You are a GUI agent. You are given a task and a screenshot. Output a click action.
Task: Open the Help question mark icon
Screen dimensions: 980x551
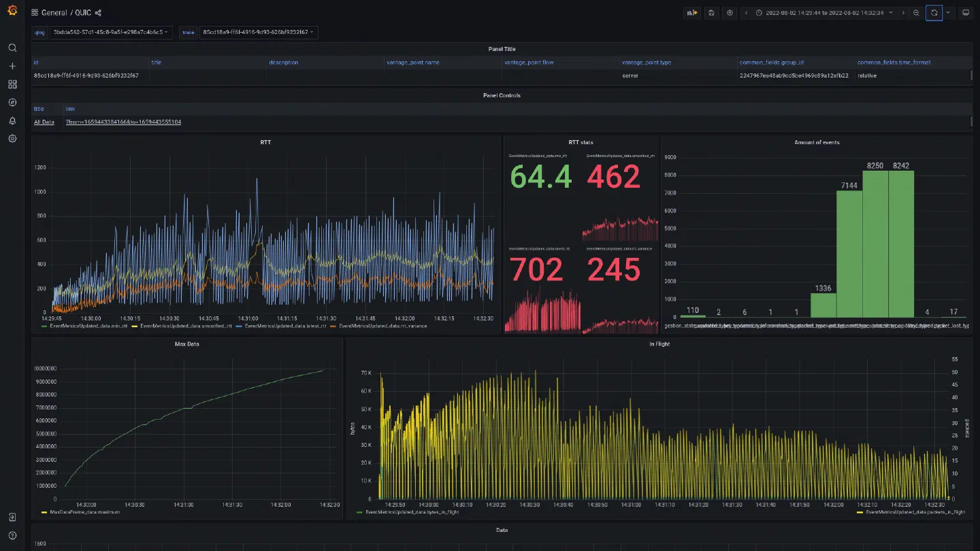pos(12,535)
